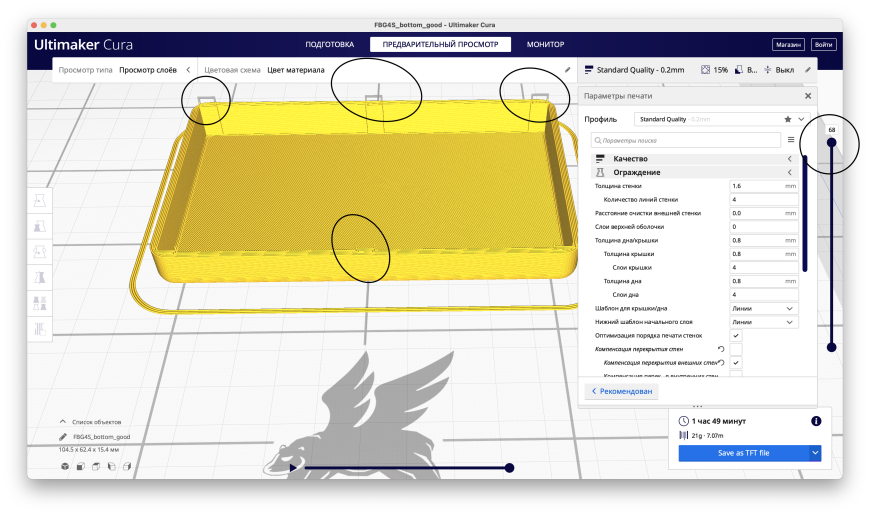
Task: Click the pencil icon beside FBG4S_bottom_good
Action: pos(63,437)
